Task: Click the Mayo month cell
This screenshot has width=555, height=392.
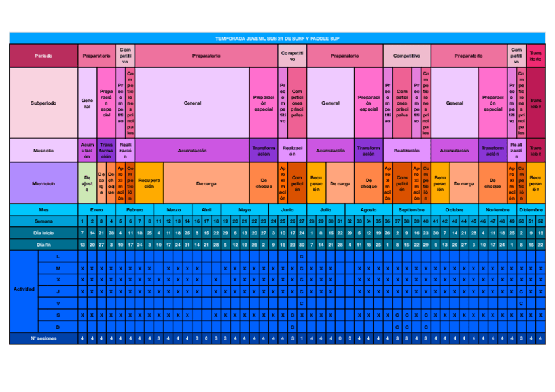Action: click(x=245, y=210)
